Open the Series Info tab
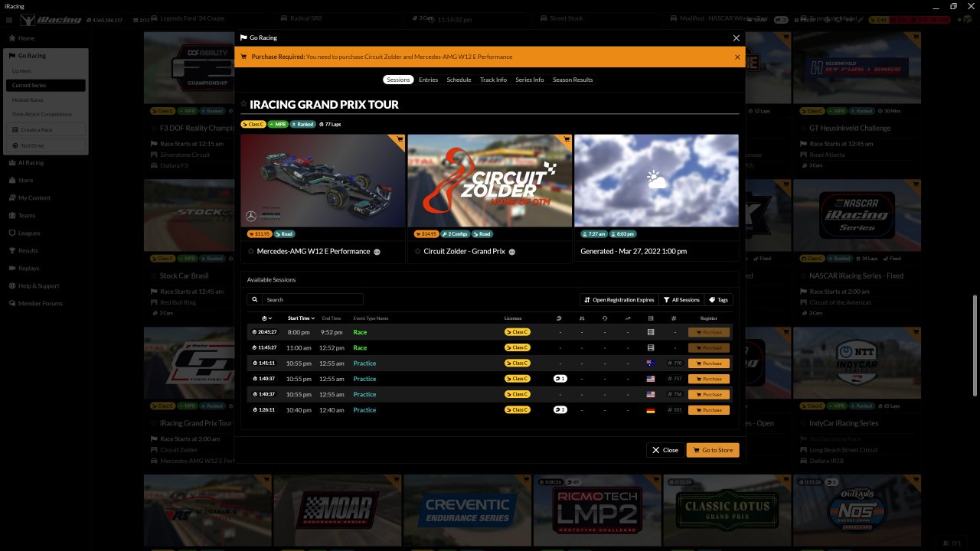980x551 pixels. pos(530,80)
